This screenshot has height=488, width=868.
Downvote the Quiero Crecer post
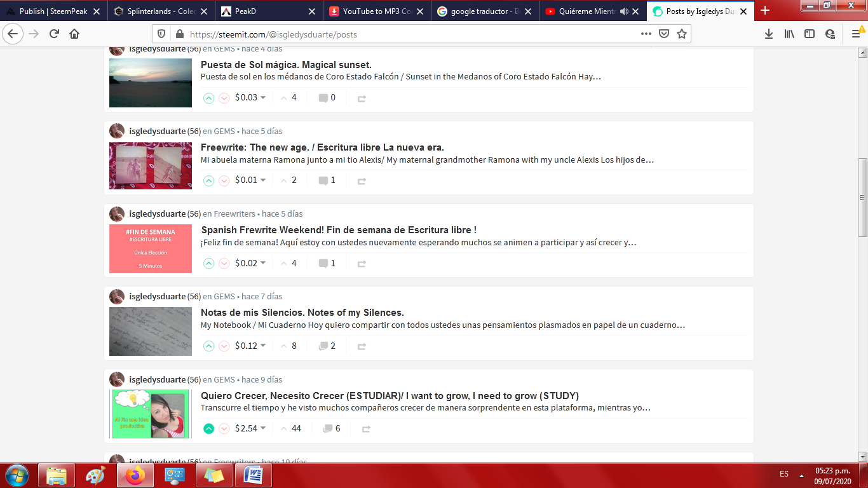(x=224, y=429)
